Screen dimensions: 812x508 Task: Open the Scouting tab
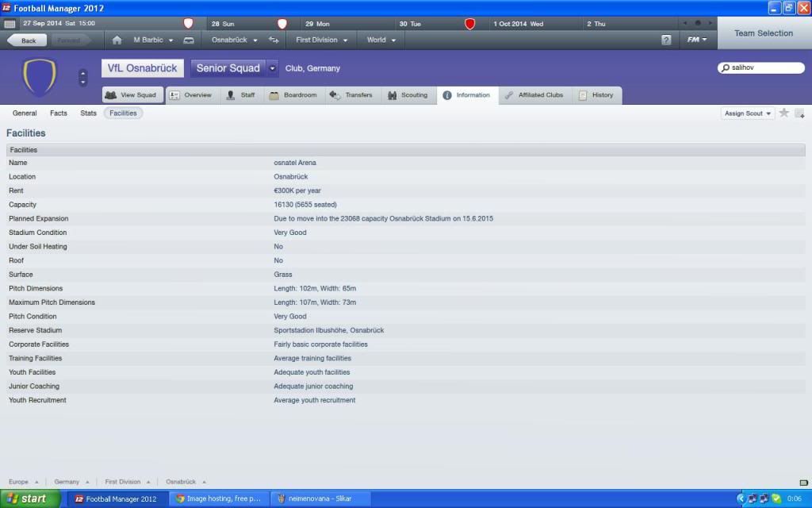click(408, 95)
